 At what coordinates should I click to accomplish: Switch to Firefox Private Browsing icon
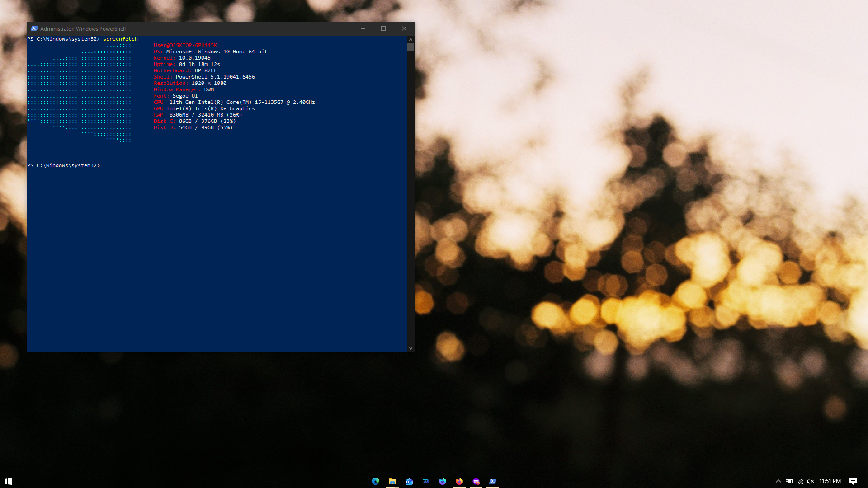[476, 481]
